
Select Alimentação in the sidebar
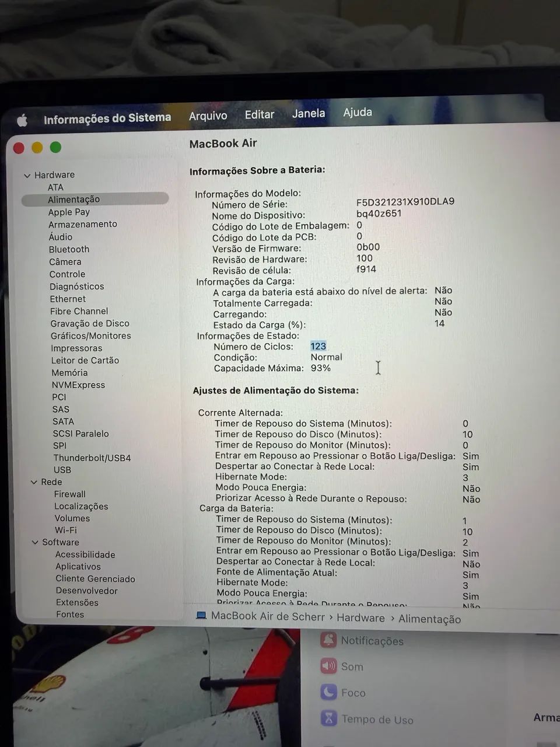[95, 200]
